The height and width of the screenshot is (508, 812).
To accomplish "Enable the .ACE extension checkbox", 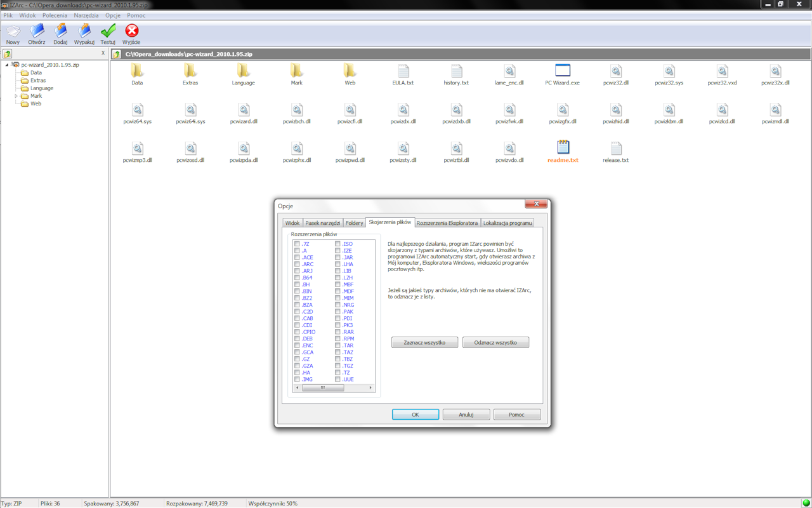I will 297,257.
